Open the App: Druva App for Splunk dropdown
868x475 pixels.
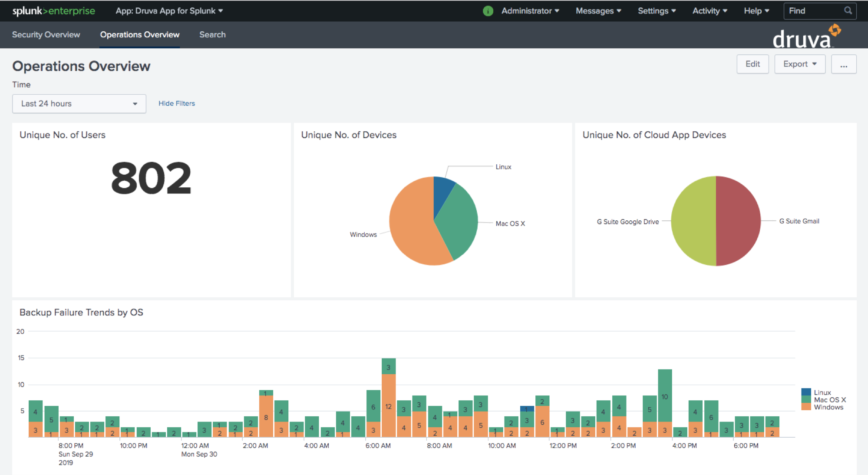point(169,11)
